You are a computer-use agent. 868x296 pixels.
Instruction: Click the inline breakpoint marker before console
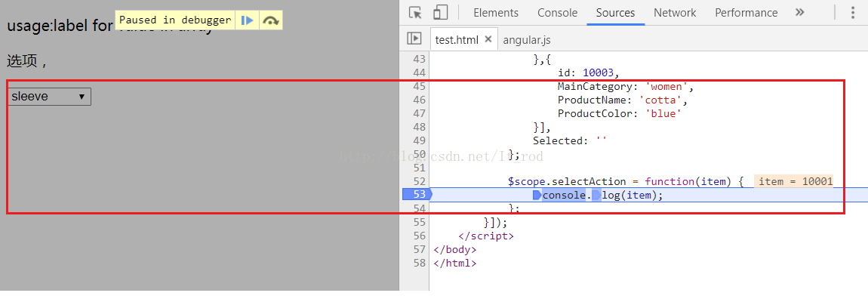[537, 195]
